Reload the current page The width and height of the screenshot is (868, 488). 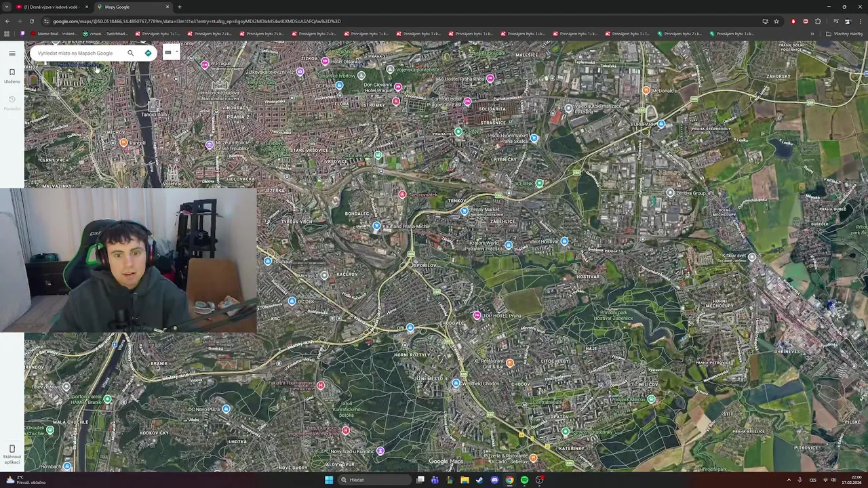pos(31,21)
